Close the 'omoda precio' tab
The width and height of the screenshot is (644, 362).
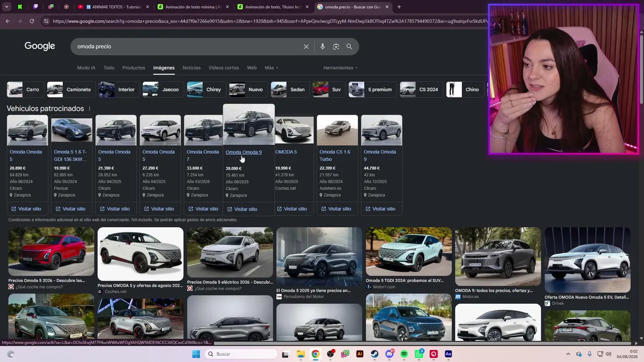387,7
